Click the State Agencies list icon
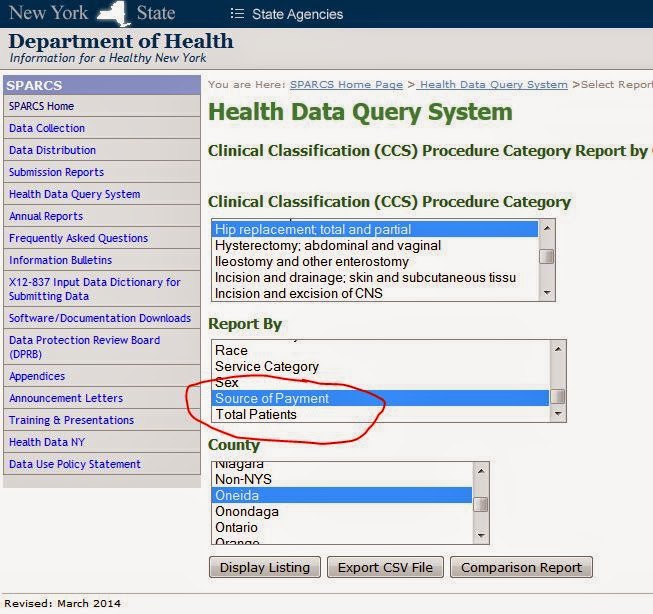The width and height of the screenshot is (653, 614). [237, 14]
